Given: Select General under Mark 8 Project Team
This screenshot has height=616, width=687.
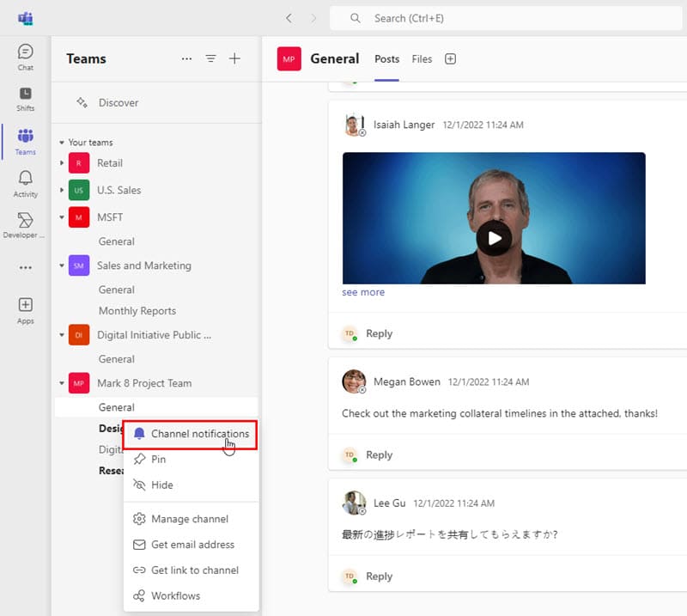Looking at the screenshot, I should coord(156,407).
